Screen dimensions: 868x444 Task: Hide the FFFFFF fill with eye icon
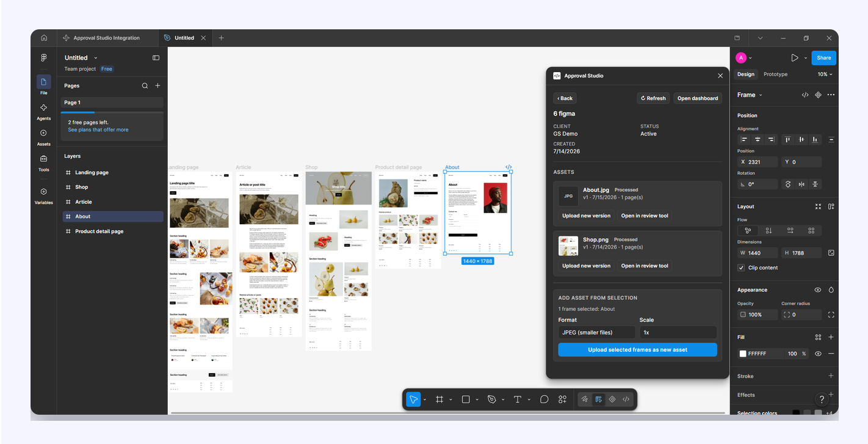click(818, 354)
